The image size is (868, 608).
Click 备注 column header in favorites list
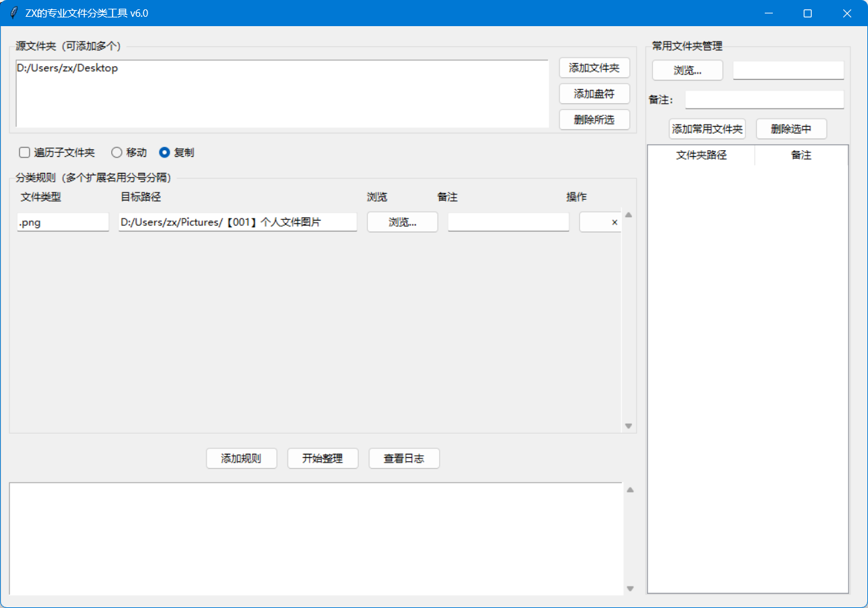pyautogui.click(x=801, y=156)
